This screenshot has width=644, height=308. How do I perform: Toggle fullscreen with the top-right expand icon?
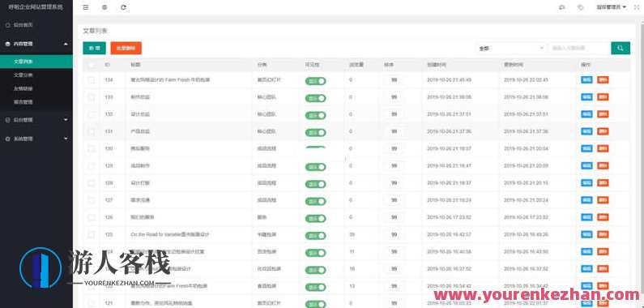(x=636, y=7)
